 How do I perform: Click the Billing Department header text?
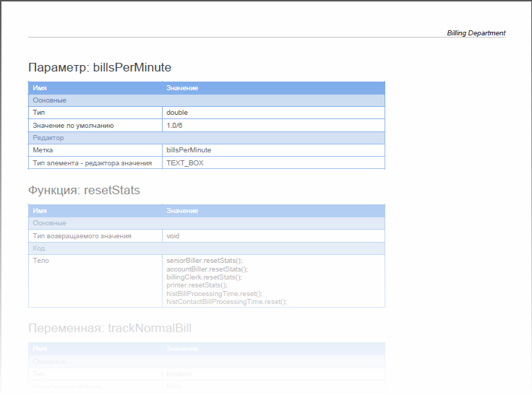pos(476,33)
